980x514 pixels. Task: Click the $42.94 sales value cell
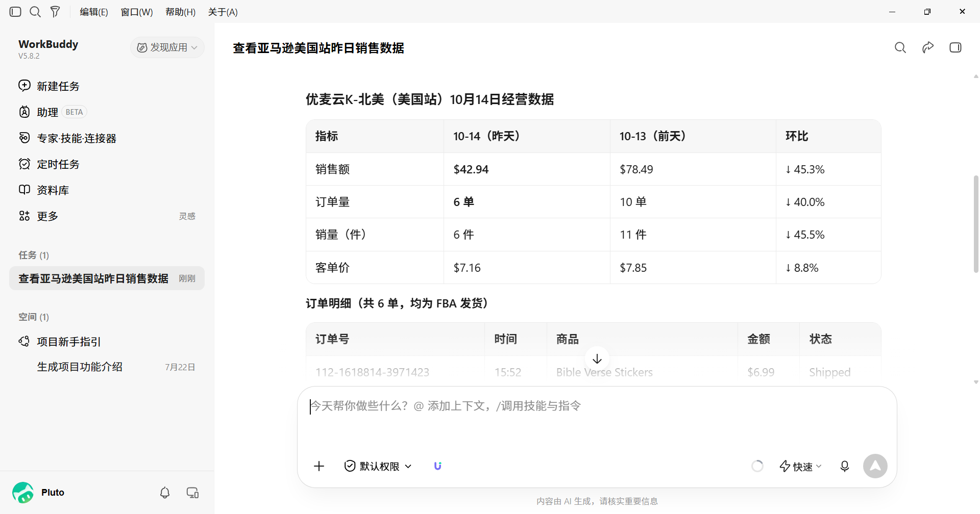[x=527, y=169]
